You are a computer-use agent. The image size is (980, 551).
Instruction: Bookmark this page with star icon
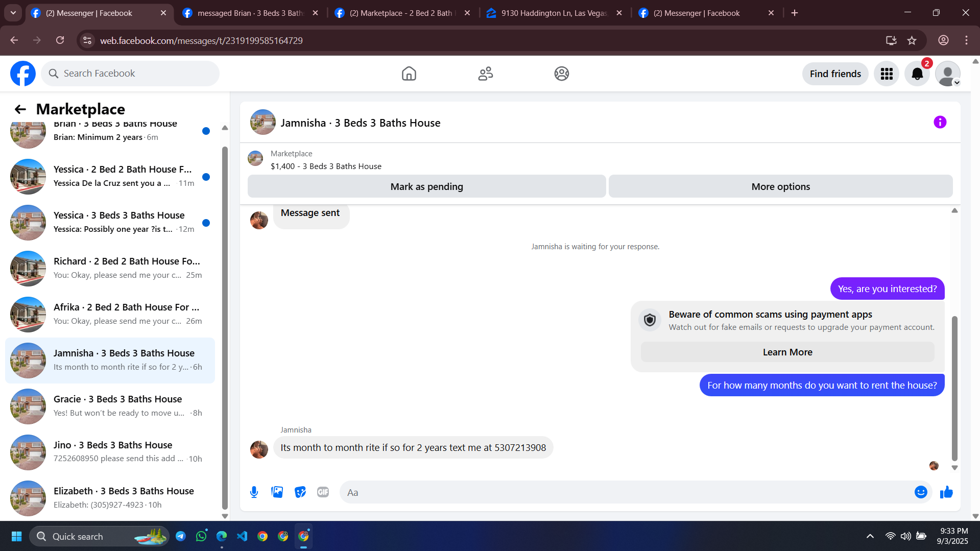tap(912, 40)
